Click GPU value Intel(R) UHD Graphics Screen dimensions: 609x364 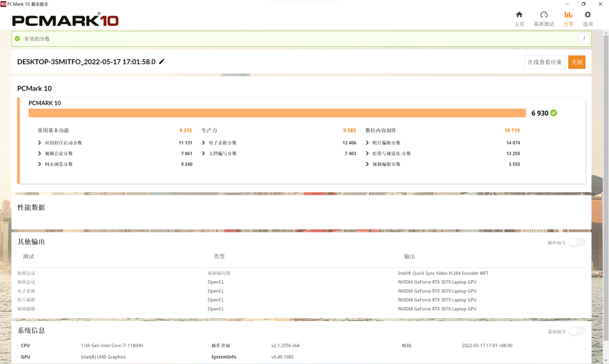[x=103, y=357]
